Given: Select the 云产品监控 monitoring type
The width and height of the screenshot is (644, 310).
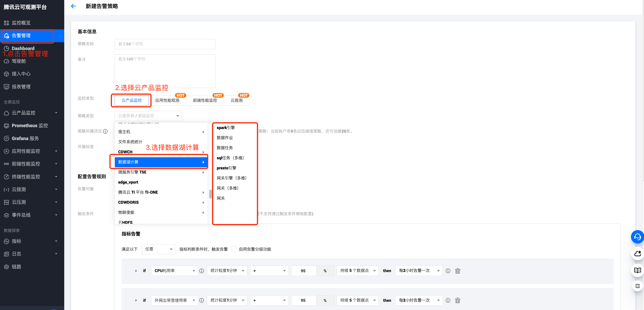Looking at the screenshot, I should 131,100.
